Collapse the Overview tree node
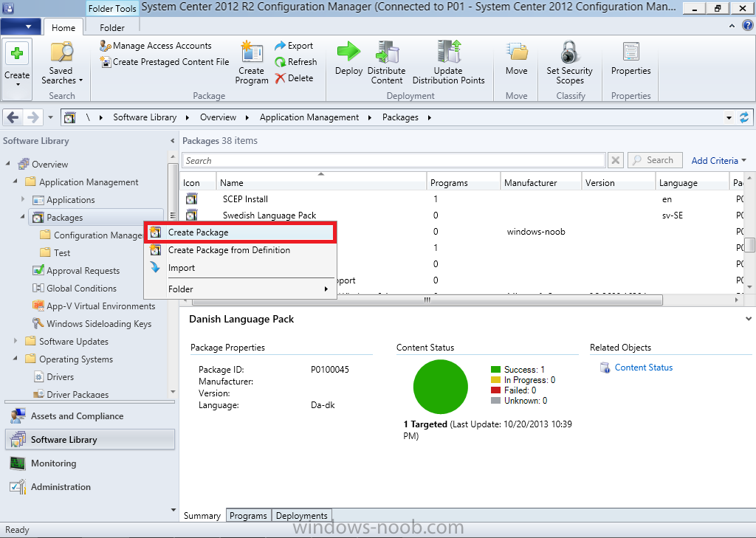The width and height of the screenshot is (756, 538). coord(7,164)
